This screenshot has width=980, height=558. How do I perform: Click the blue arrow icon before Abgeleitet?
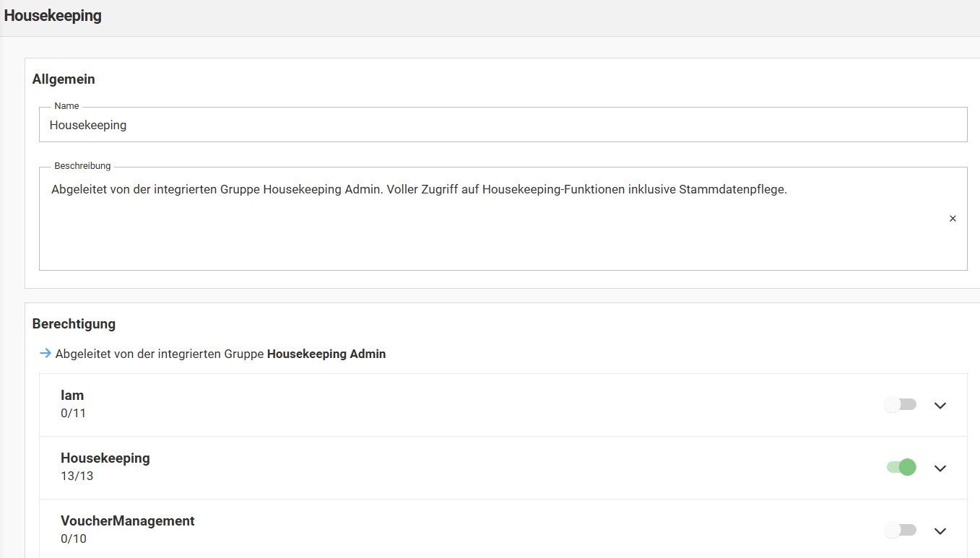point(45,354)
